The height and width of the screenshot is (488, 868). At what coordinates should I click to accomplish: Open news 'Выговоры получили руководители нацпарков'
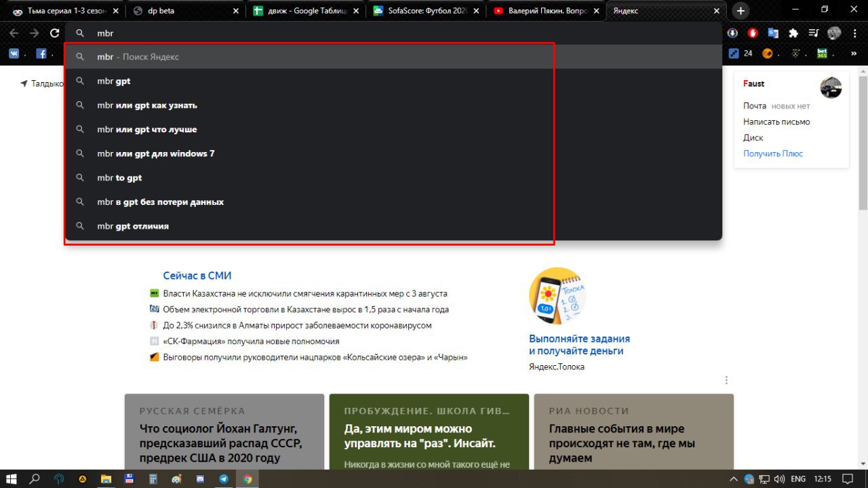click(x=315, y=357)
